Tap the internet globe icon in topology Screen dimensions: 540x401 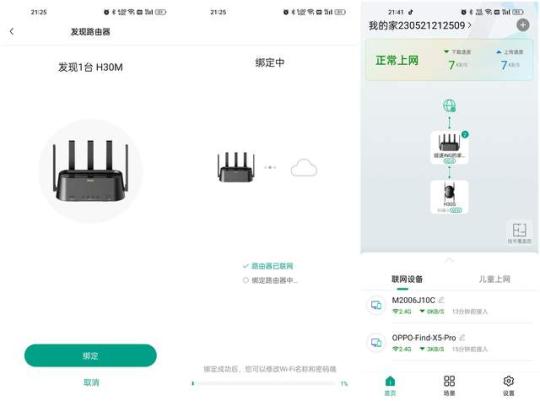point(449,106)
